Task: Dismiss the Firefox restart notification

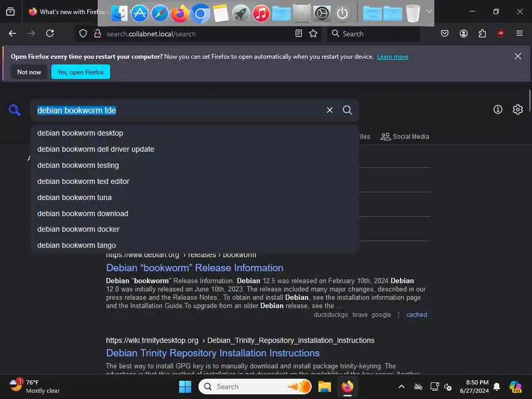Action: coord(518,56)
